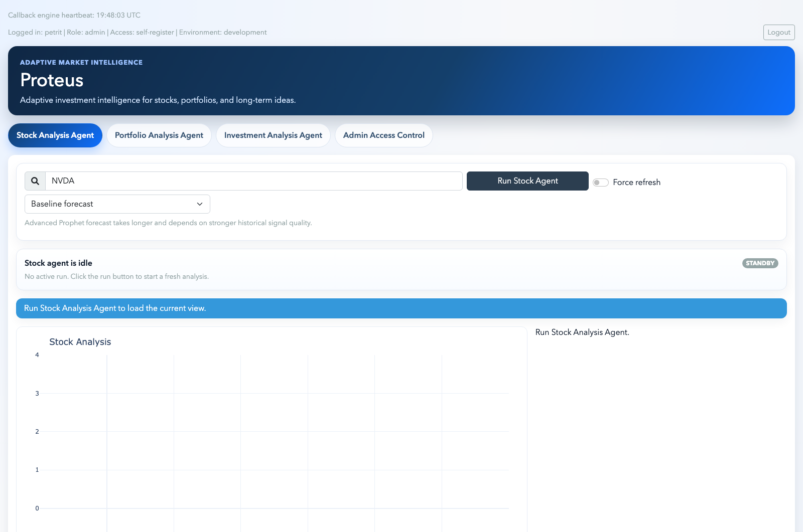Expand the forecast selector chevron
This screenshot has height=532, width=803.
pos(199,204)
